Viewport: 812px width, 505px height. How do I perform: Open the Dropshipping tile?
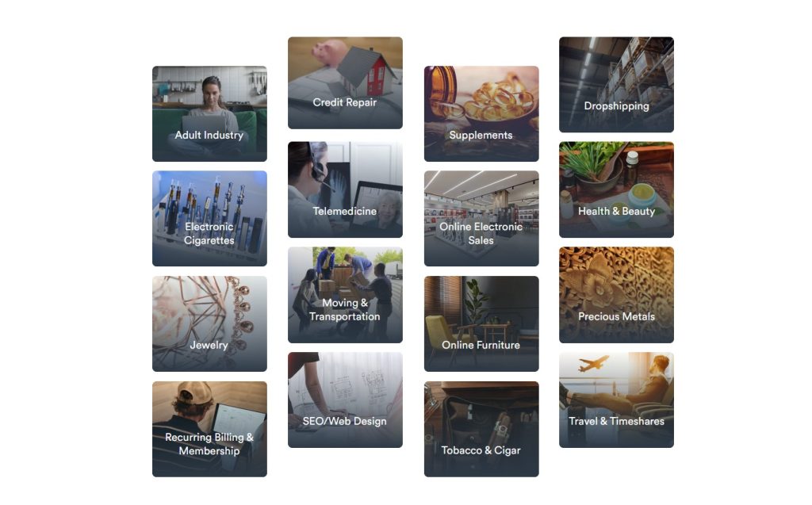tap(616, 84)
